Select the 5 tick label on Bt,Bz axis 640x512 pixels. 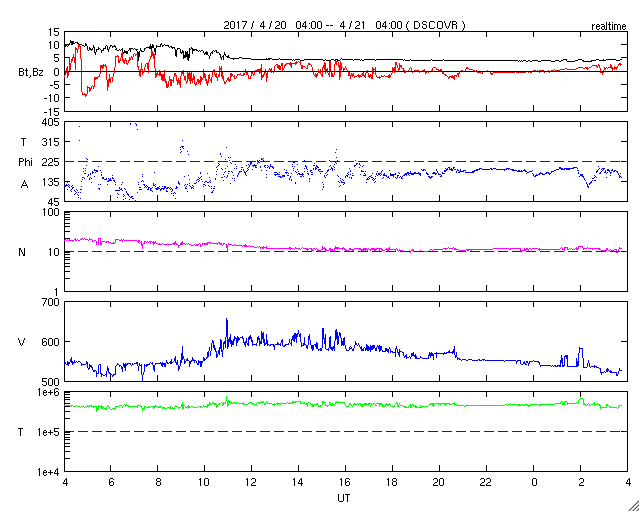(56, 58)
